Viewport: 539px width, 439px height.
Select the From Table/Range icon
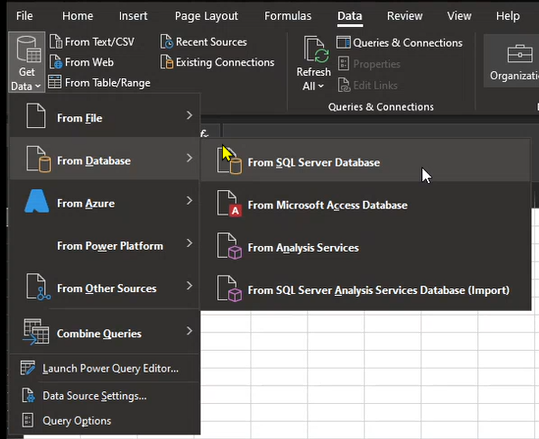coord(55,82)
